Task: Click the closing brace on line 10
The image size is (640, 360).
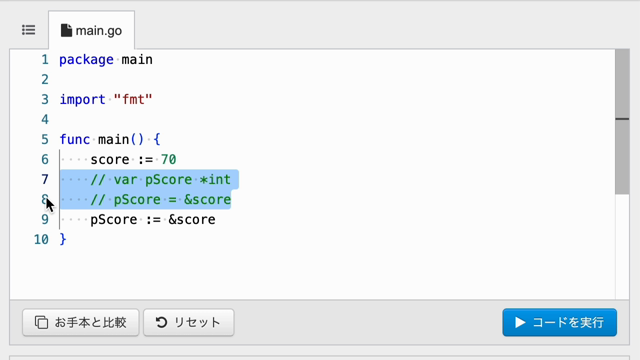Action: point(63,239)
